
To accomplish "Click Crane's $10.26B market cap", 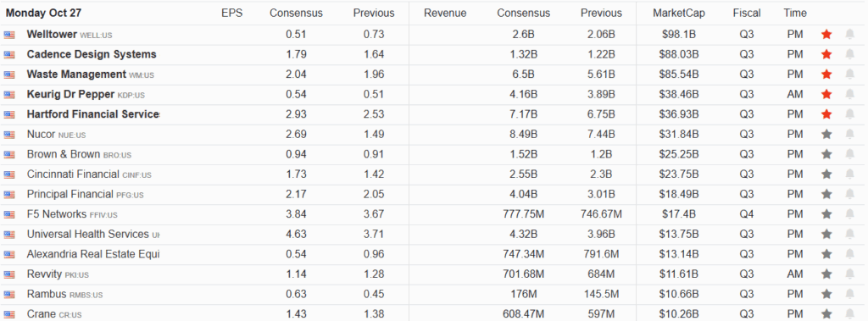I will [679, 314].
